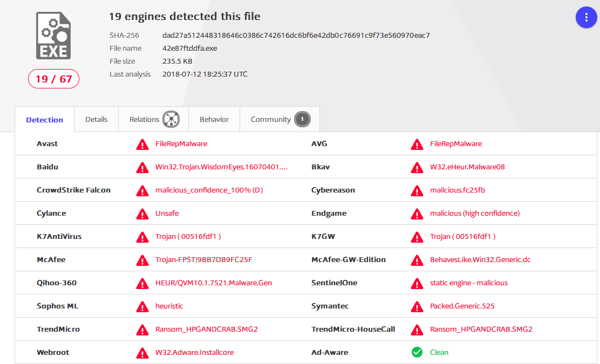The image size is (600, 364).
Task: Click the green check icon for Ad-Aware
Action: coord(417,352)
